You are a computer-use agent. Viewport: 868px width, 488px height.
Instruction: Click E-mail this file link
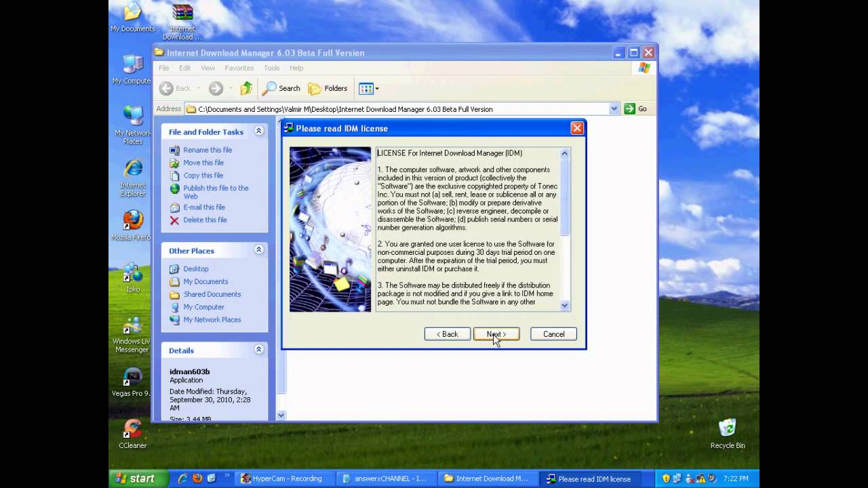tap(204, 207)
